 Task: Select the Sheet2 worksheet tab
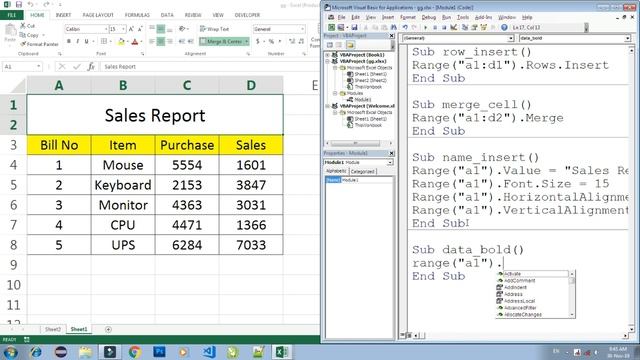click(x=53, y=329)
